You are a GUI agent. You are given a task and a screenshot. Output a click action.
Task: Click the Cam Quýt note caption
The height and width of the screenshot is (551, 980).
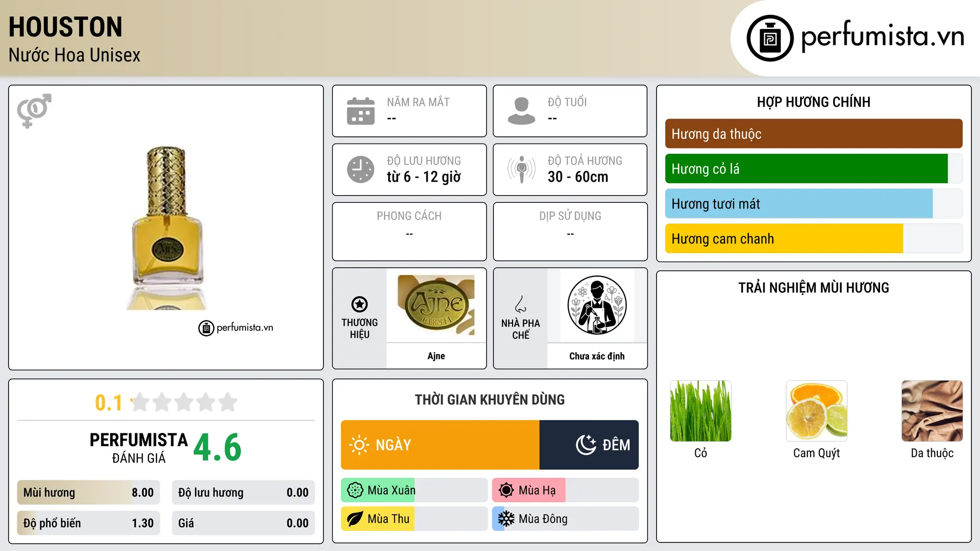[816, 453]
